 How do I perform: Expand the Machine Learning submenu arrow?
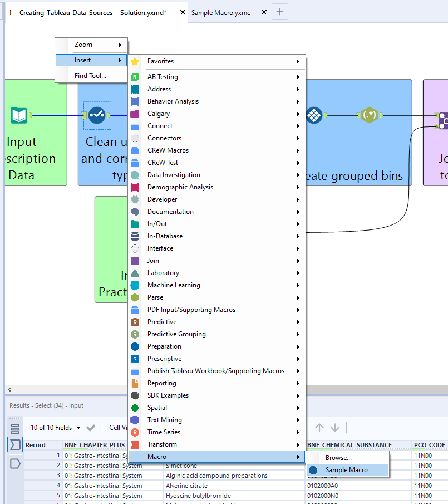pos(298,286)
